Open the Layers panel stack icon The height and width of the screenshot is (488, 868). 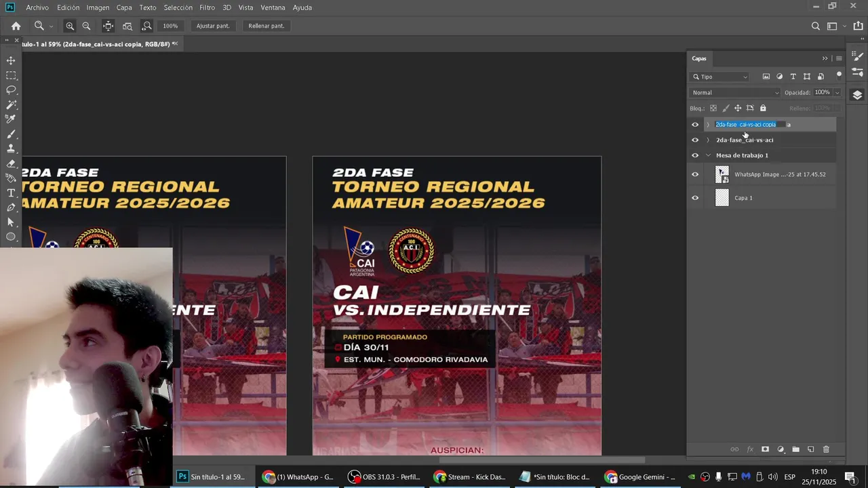pos(857,95)
